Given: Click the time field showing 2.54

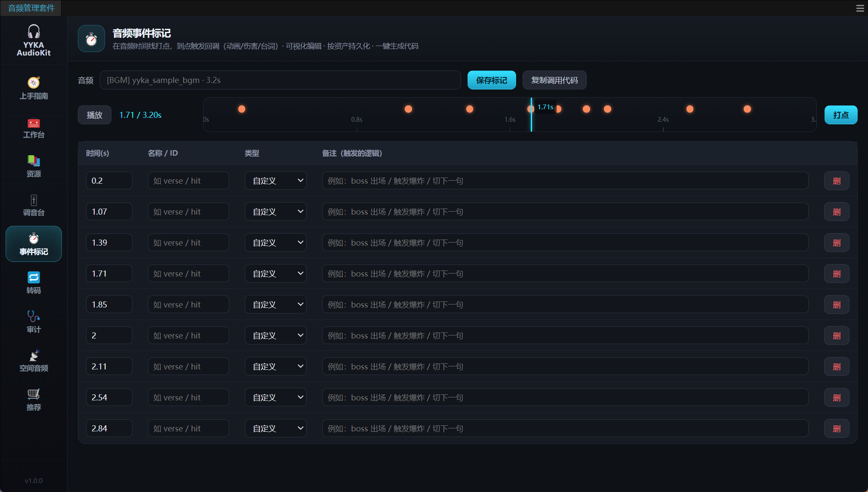Looking at the screenshot, I should pyautogui.click(x=109, y=397).
